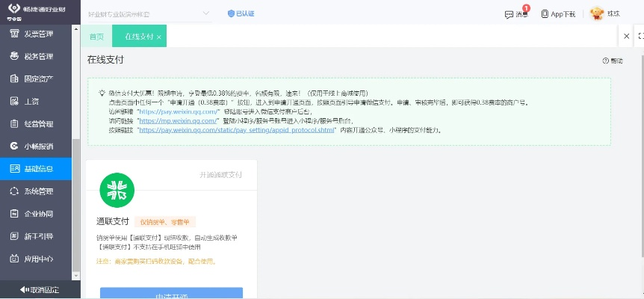Toggle 取消固定 to unpin the sidebar
The width and height of the screenshot is (644, 299).
click(39, 289)
